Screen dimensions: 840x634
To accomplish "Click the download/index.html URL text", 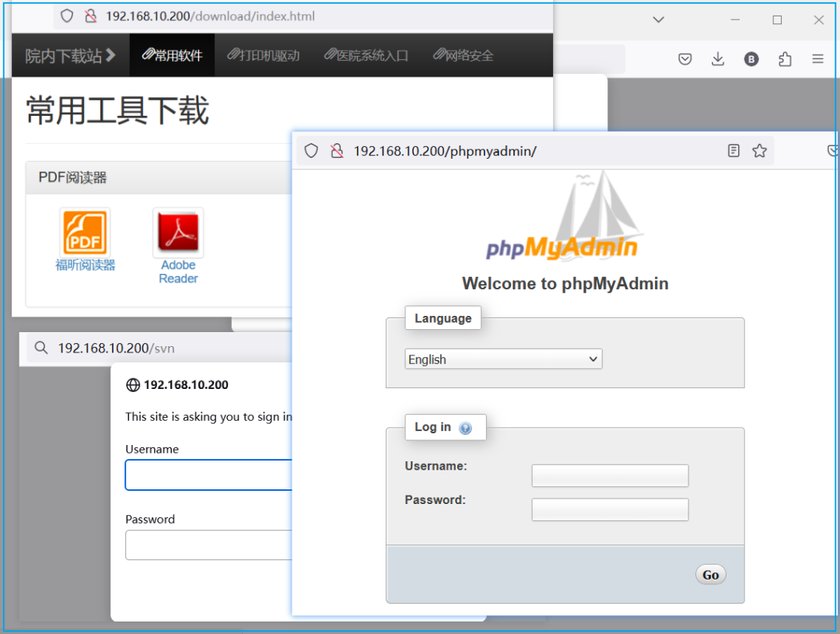I will coord(210,16).
